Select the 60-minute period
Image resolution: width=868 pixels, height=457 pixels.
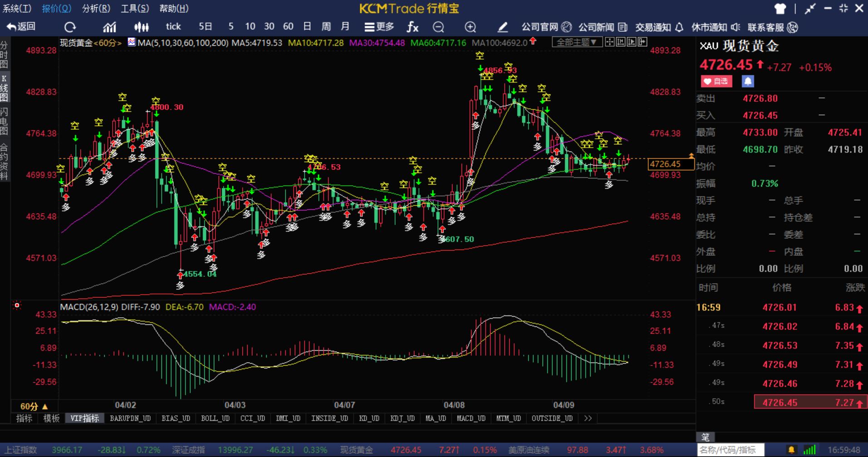tap(288, 27)
